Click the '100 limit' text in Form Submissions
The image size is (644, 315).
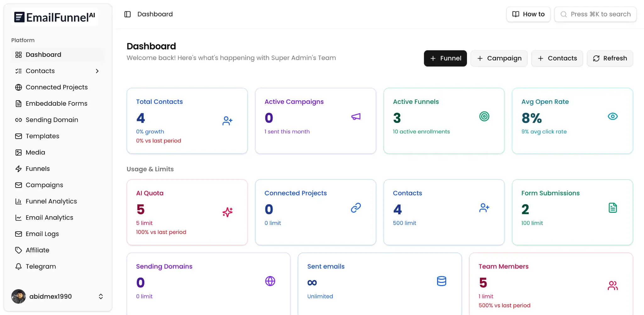click(532, 223)
